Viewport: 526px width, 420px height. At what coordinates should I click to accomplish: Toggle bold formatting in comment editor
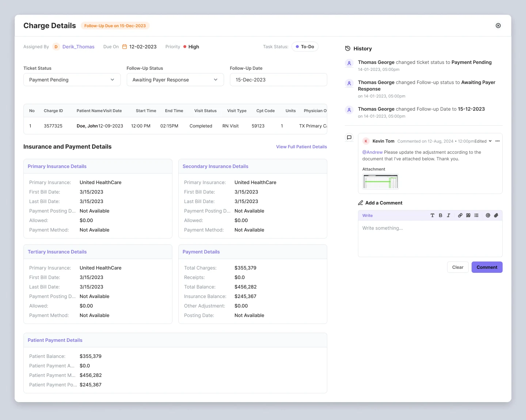pos(441,215)
